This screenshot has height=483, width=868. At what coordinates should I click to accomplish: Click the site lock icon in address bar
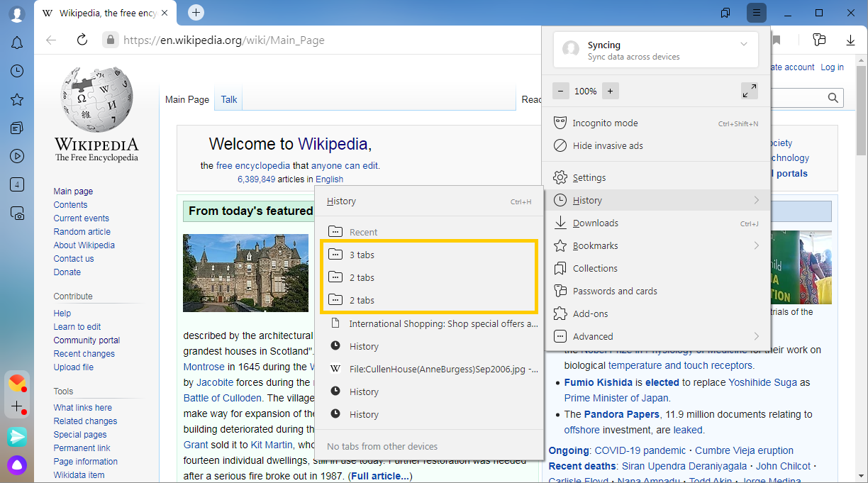[x=110, y=40]
